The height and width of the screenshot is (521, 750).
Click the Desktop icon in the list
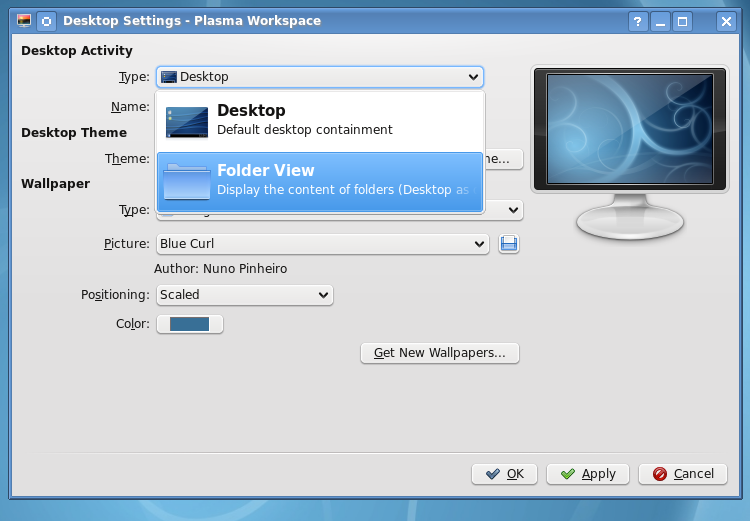(187, 121)
